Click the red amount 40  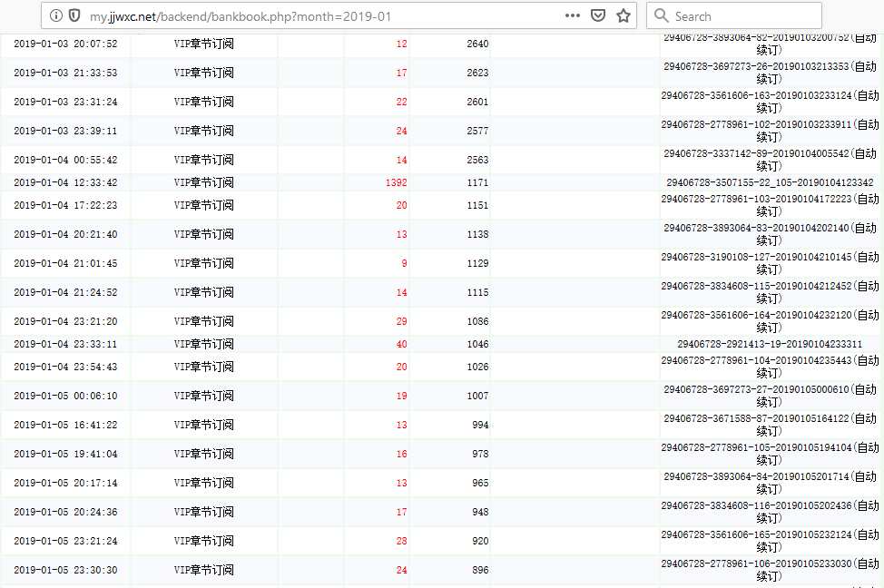[x=401, y=344]
